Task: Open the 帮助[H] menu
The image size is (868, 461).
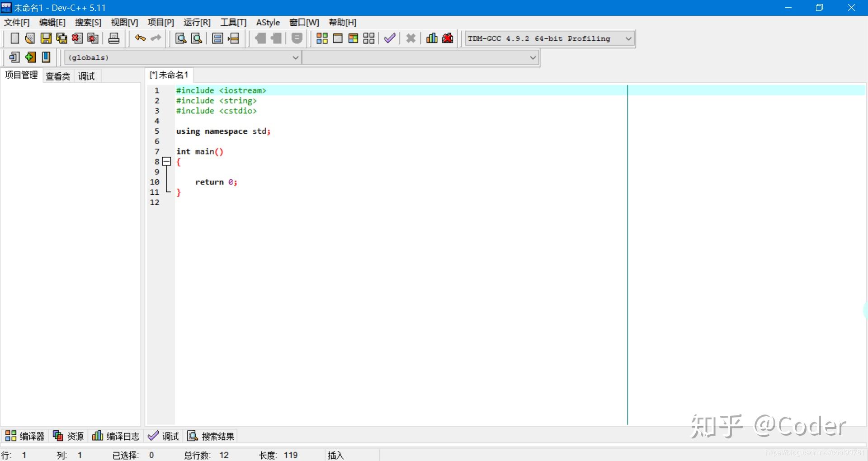Action: point(342,23)
